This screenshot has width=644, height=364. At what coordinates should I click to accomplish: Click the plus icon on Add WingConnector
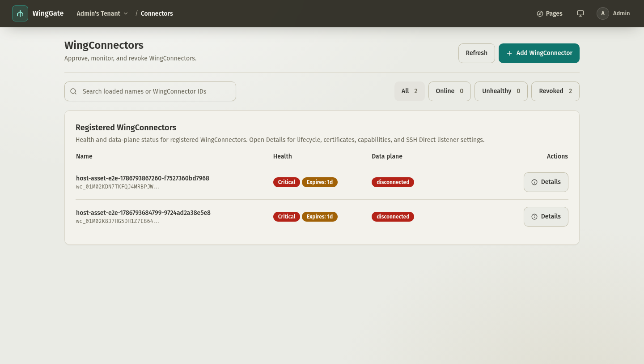click(x=509, y=53)
